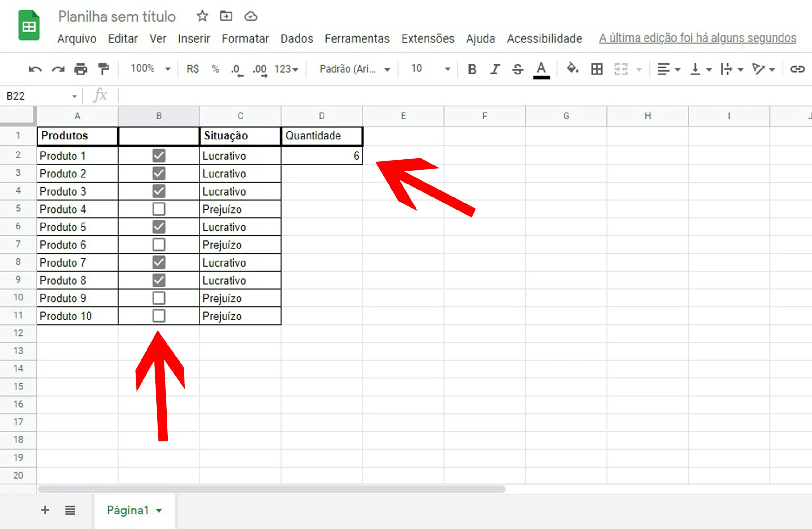Open the Editar menu
The image size is (812, 529).
coord(123,39)
